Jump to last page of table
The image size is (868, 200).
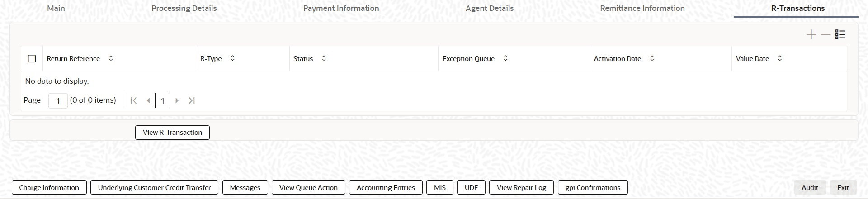coord(192,100)
